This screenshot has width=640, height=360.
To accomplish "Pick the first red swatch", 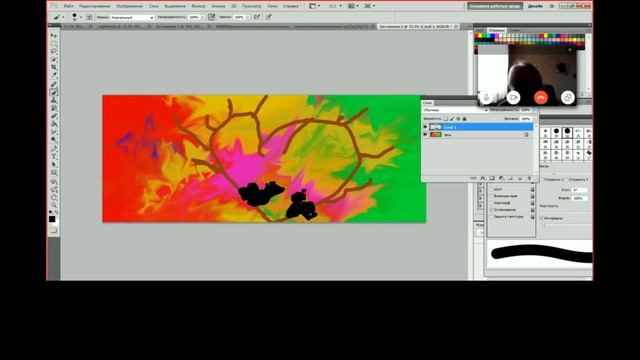I will [x=476, y=36].
